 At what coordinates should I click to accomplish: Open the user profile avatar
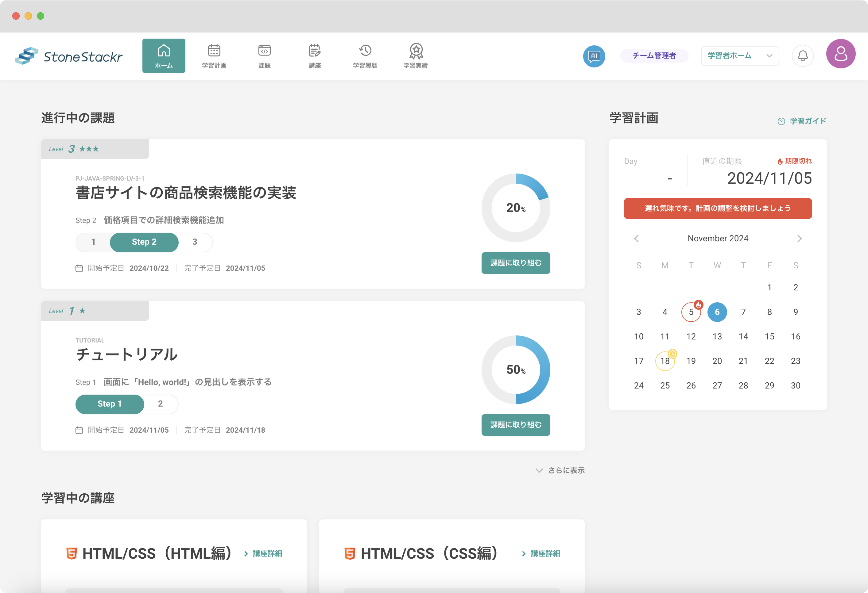pyautogui.click(x=840, y=54)
